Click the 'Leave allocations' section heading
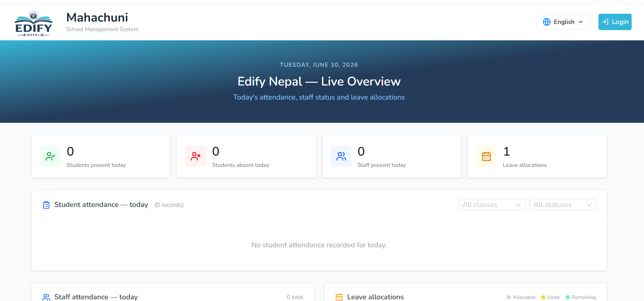Viewport: 644px width, 301px height. [x=375, y=297]
